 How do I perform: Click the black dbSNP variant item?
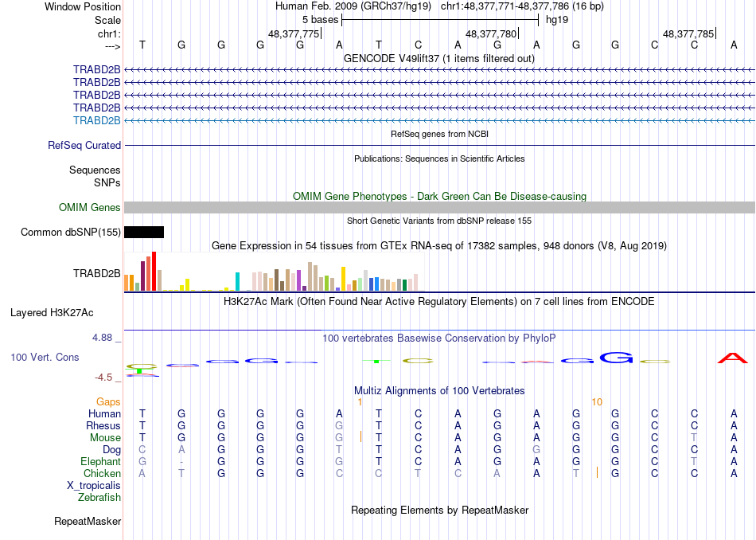[144, 232]
